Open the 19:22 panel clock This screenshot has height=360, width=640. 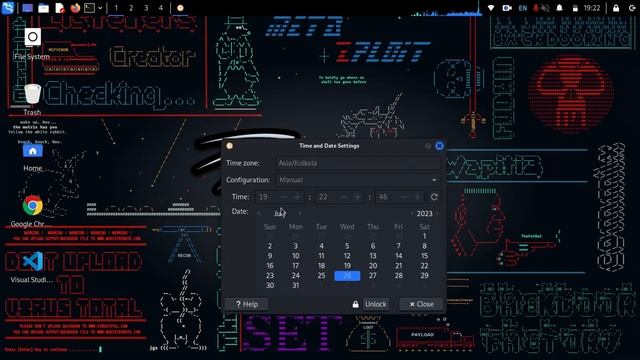click(x=592, y=8)
